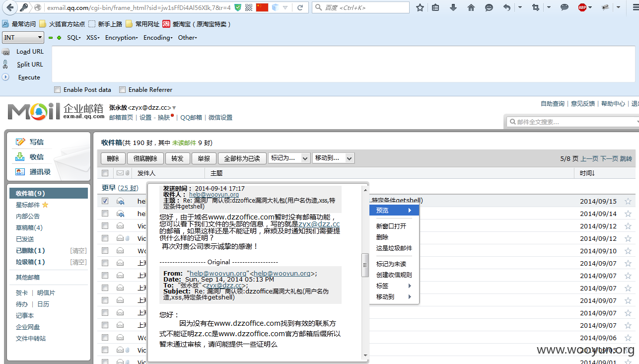Open the 移动到... toolbar dropdown

[x=333, y=158]
